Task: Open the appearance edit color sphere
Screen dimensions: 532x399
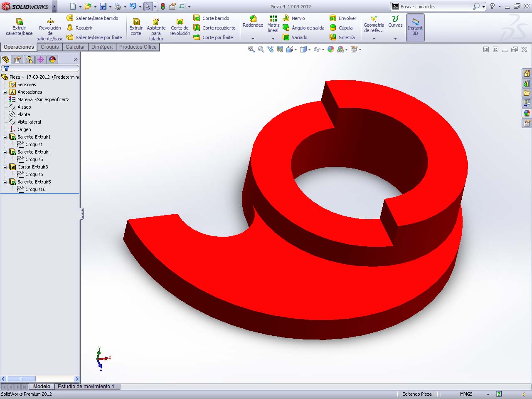Action: pos(331,49)
